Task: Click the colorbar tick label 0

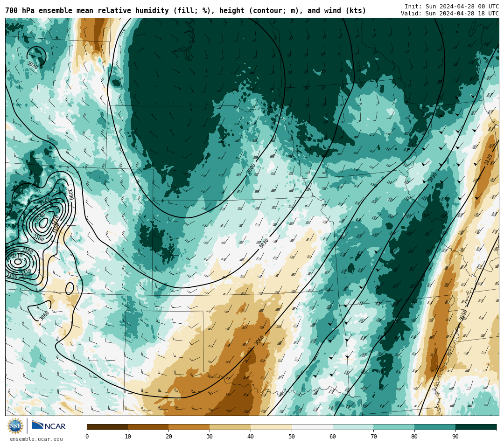Action: tap(87, 436)
